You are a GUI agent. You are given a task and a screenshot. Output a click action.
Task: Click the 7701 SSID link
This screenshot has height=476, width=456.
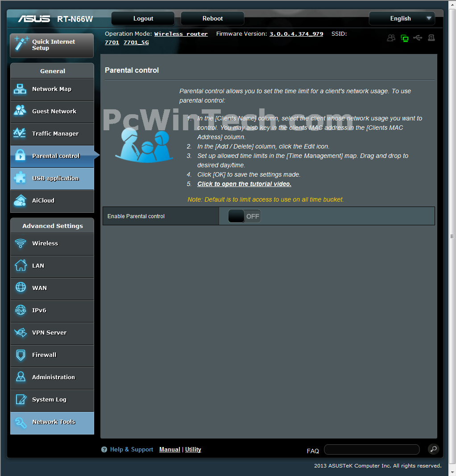[x=112, y=42]
